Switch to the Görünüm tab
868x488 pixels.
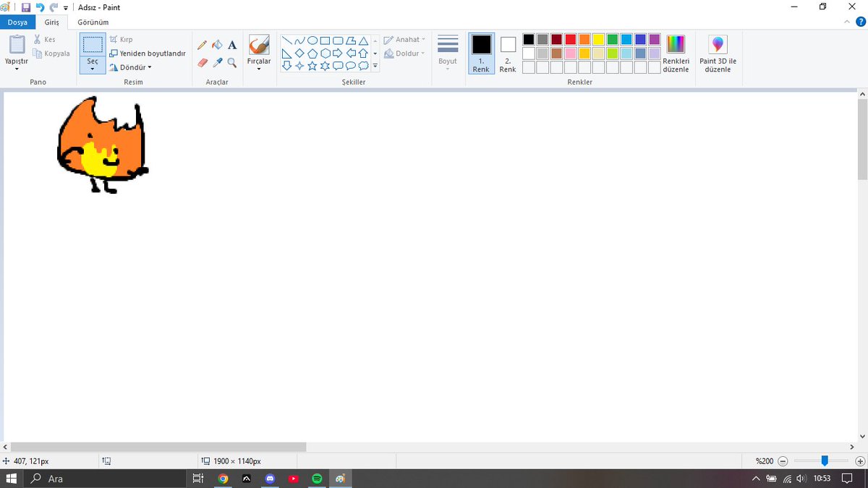[x=93, y=22]
